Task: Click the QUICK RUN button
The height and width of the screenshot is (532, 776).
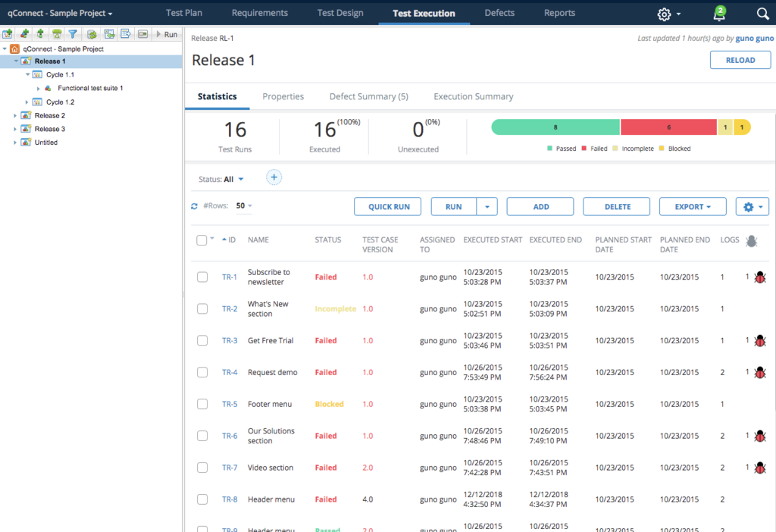Action: [x=387, y=207]
